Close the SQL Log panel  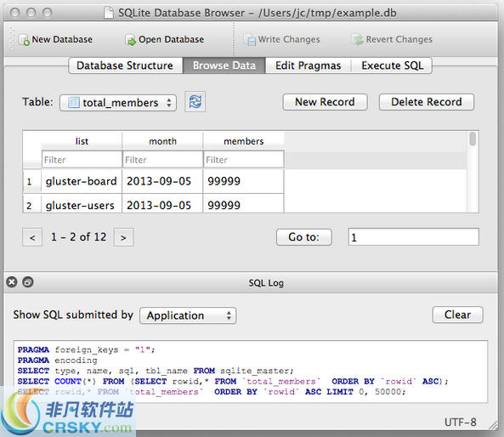(x=12, y=282)
